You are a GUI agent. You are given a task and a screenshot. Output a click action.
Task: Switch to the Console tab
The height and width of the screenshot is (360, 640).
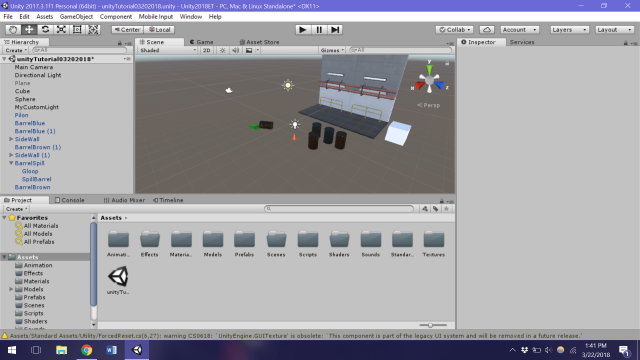69,200
